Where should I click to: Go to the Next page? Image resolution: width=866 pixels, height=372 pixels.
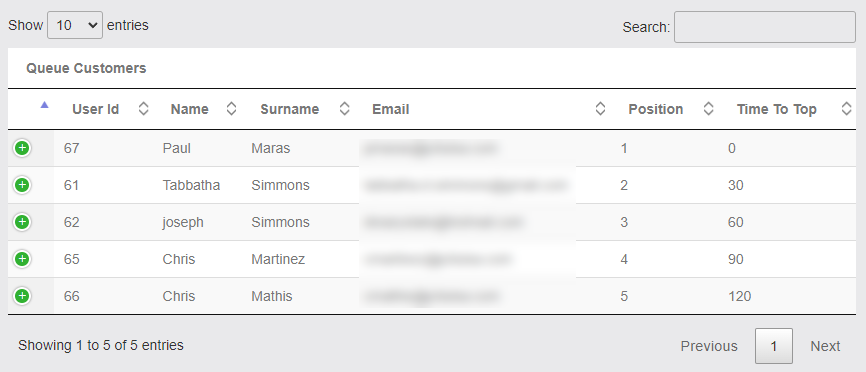(x=825, y=346)
